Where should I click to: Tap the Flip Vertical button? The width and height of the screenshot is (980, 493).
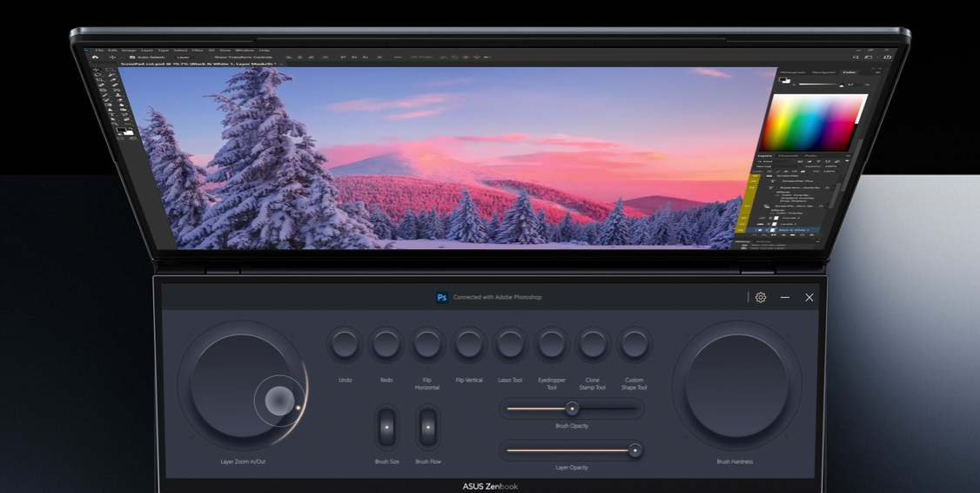[x=469, y=344]
